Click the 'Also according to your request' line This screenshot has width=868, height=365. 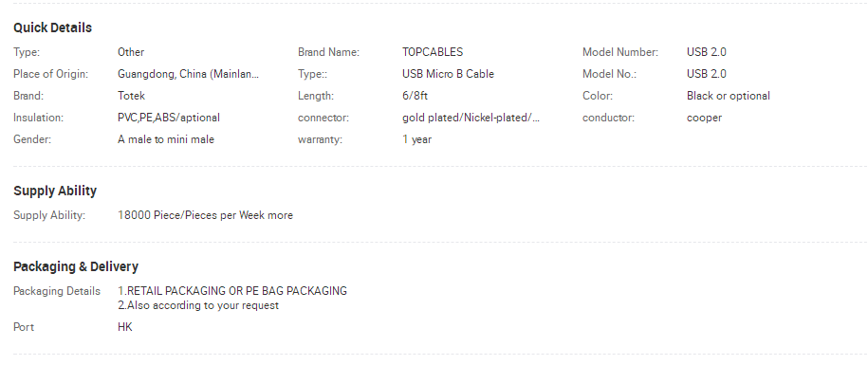[x=198, y=306]
